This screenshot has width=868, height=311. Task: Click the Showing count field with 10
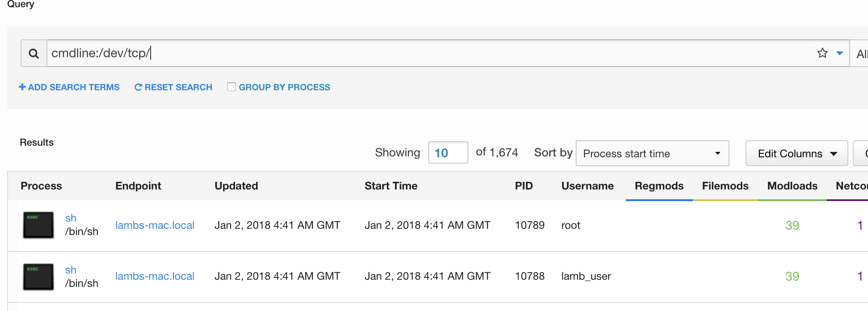[448, 153]
